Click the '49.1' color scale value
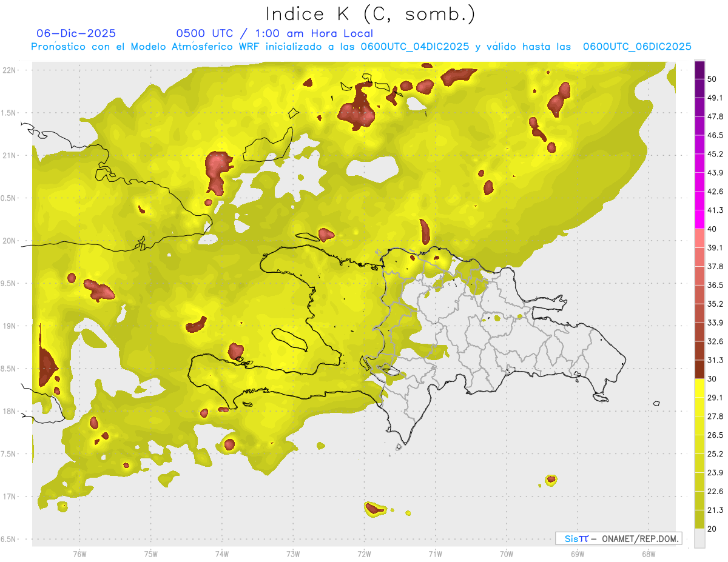Image resolution: width=728 pixels, height=562 pixels. [715, 98]
